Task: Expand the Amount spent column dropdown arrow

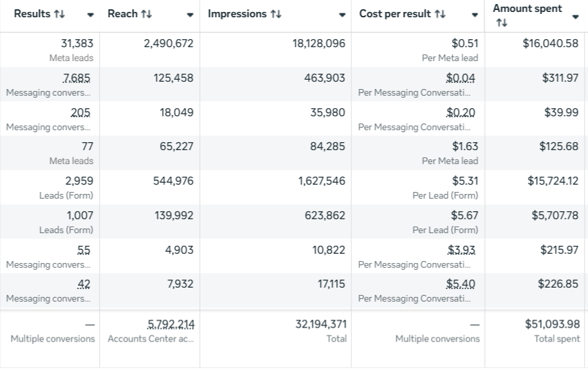Action: tap(575, 17)
